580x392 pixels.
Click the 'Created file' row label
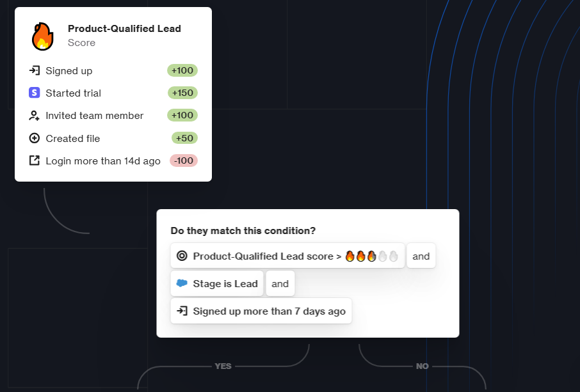(73, 139)
